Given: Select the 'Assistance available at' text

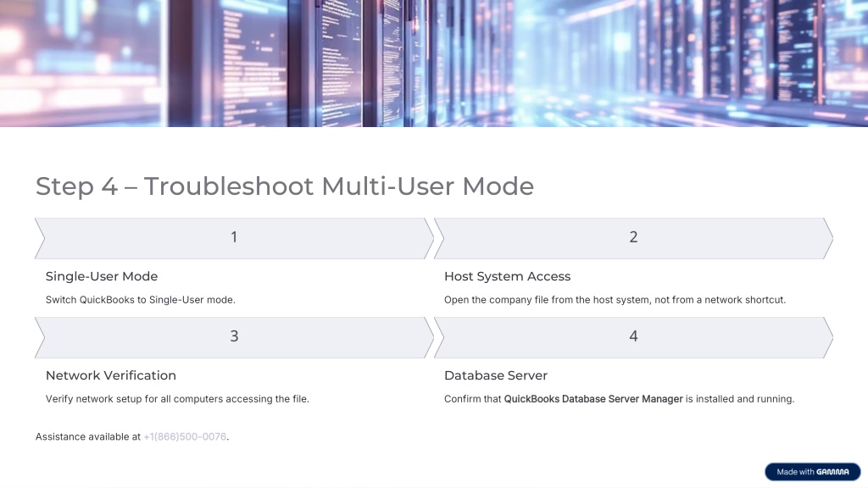Looking at the screenshot, I should click(x=87, y=437).
